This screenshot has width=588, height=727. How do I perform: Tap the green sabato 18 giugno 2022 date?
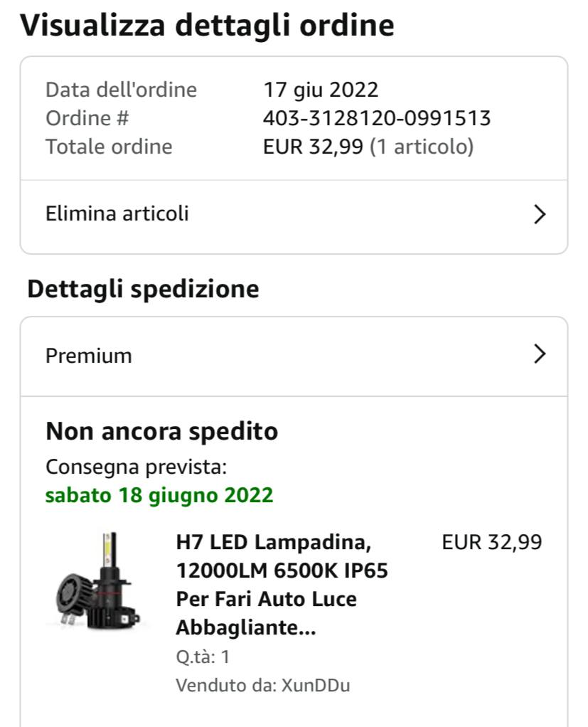click(159, 495)
